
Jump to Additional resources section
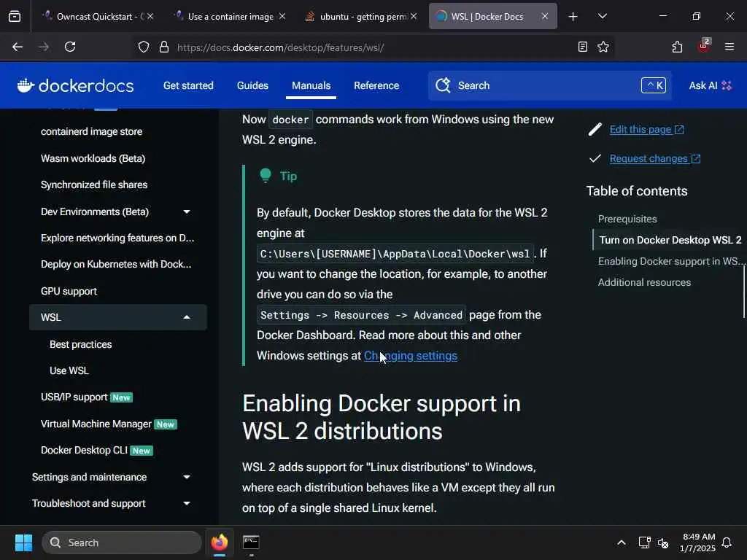click(x=644, y=282)
